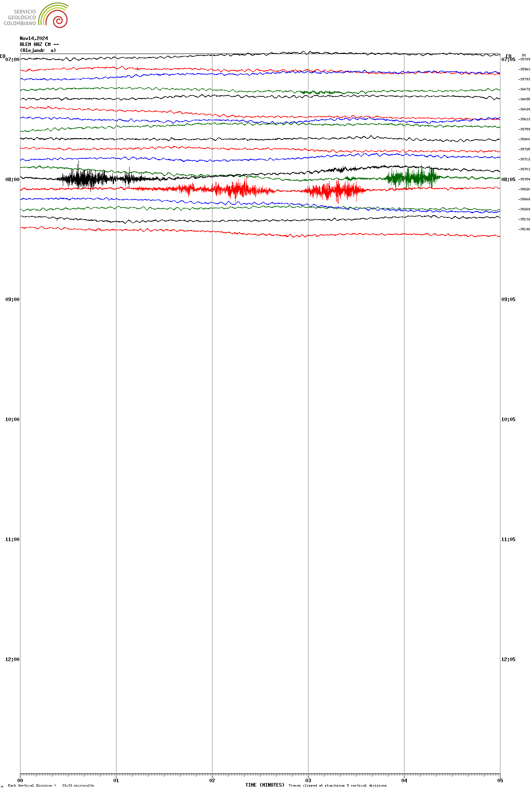The image size is (532, 791).
Task: Click the Each Vertical Division scale note
Action: tap(51, 785)
